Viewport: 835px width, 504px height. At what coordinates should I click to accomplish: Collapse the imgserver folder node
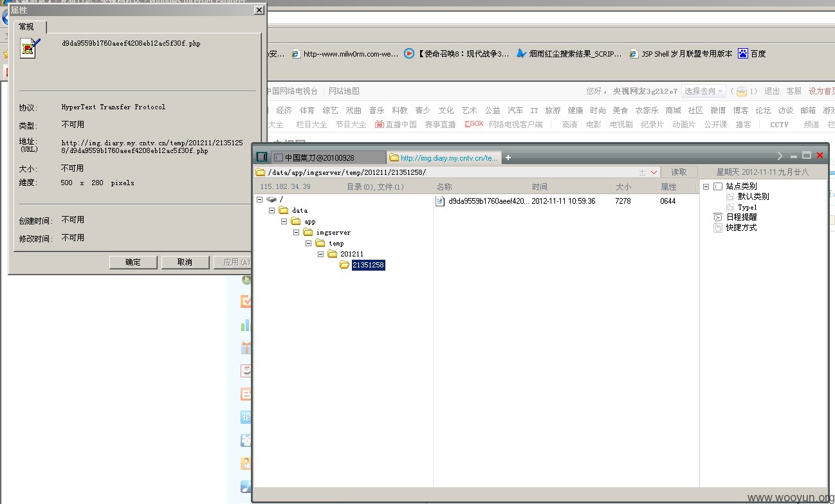(x=297, y=232)
